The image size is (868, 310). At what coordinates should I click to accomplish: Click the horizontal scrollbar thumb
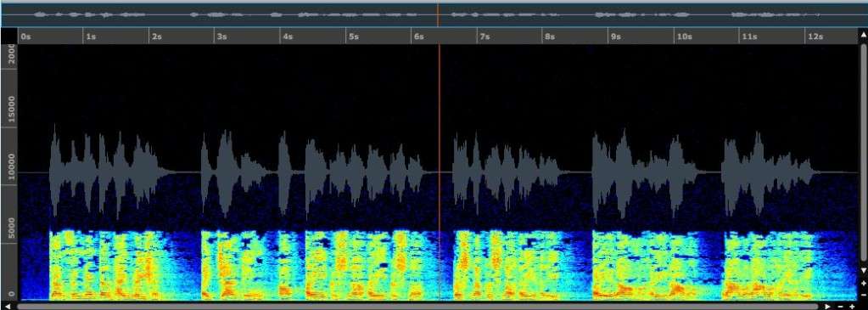(x=417, y=306)
